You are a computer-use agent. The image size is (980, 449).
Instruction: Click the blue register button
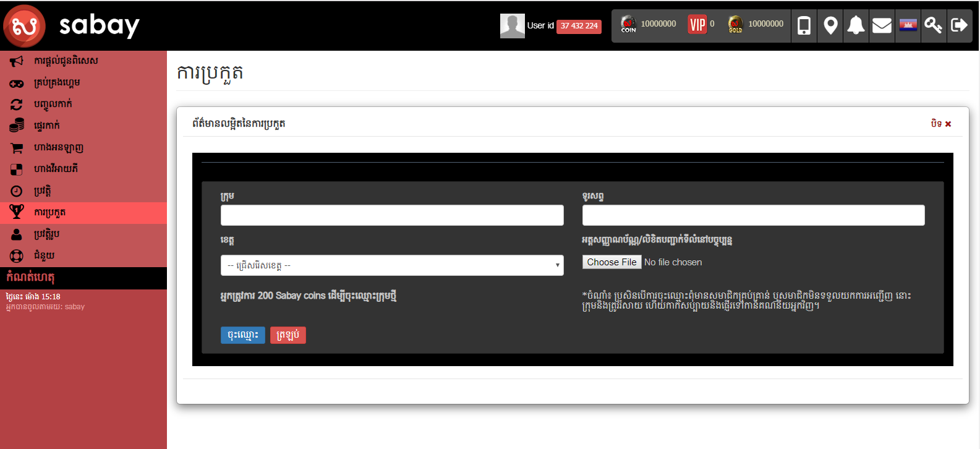point(243,335)
